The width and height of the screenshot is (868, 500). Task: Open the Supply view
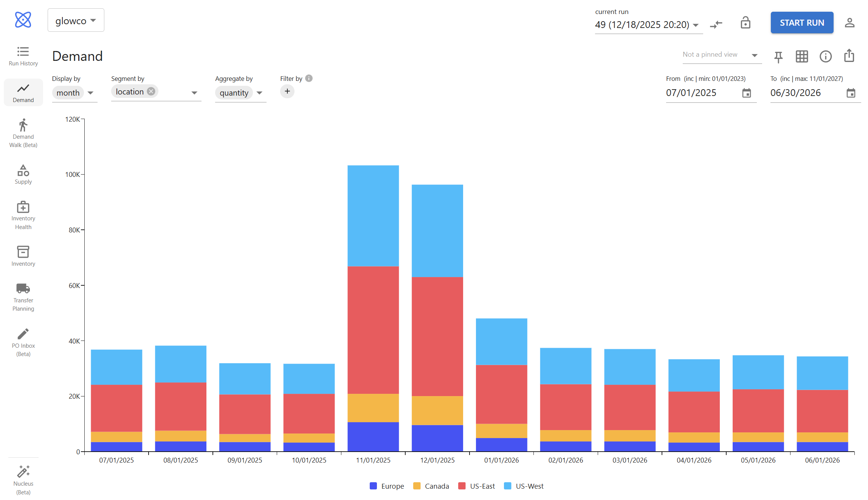pyautogui.click(x=23, y=174)
